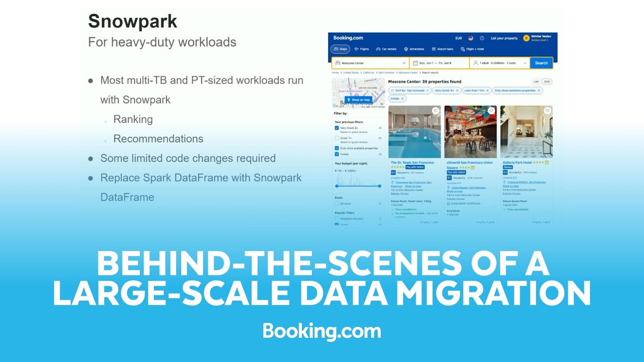644x362 pixels.
Task: Check the Good: 7+ checkbox
Action: (x=337, y=138)
